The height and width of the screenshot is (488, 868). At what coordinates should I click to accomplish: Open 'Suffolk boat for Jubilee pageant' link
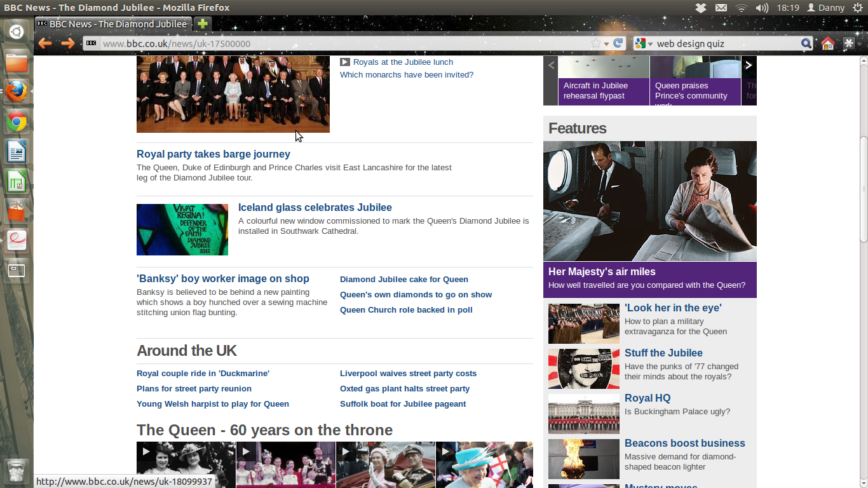point(403,403)
